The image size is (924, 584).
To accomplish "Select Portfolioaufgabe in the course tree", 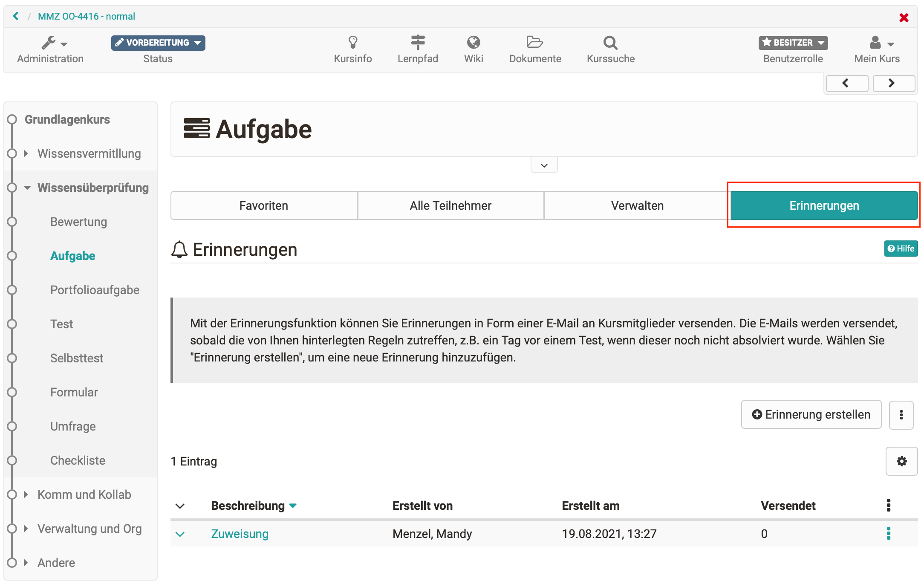I will pos(95,290).
